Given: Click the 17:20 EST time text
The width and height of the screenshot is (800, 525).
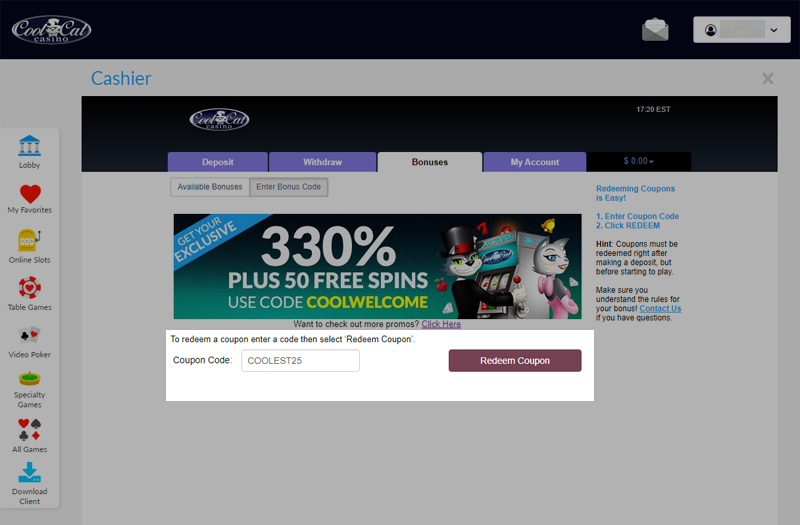Looking at the screenshot, I should (x=653, y=109).
